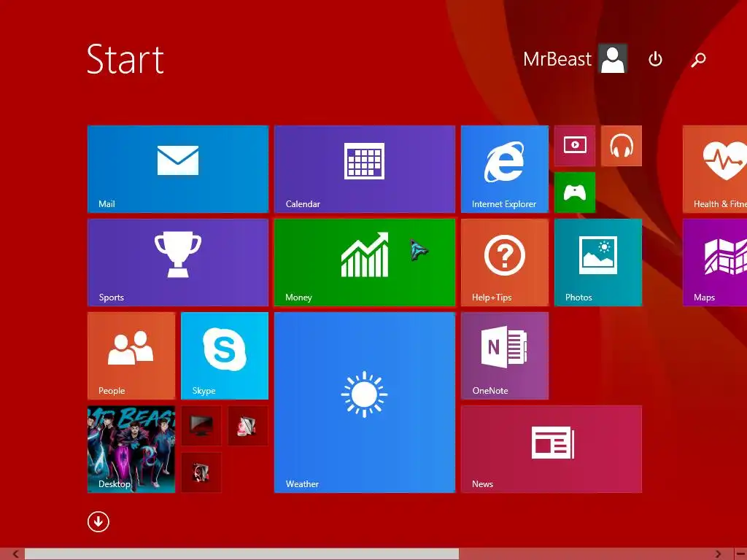Launch the Skype tile

tap(225, 356)
